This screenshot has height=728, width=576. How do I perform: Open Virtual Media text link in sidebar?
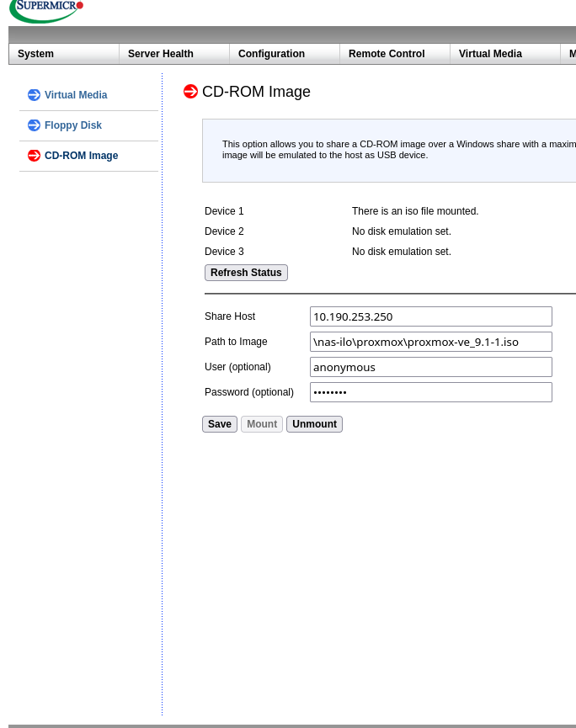pos(76,95)
